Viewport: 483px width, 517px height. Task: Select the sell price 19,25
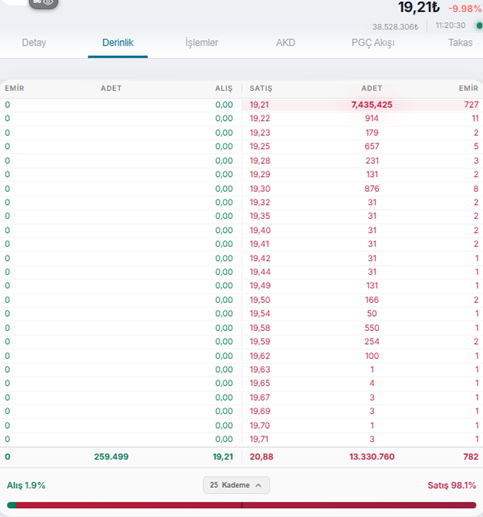pos(260,146)
